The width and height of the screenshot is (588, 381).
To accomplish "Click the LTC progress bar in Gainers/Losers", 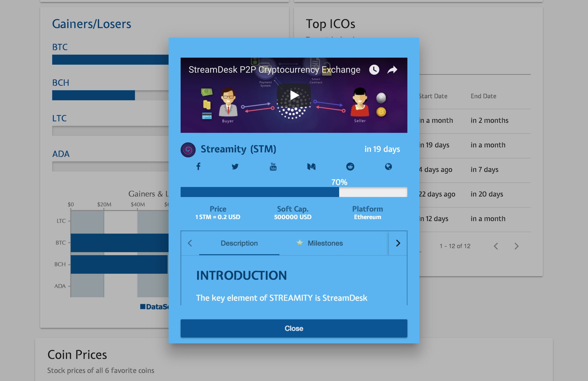I will coord(110,131).
